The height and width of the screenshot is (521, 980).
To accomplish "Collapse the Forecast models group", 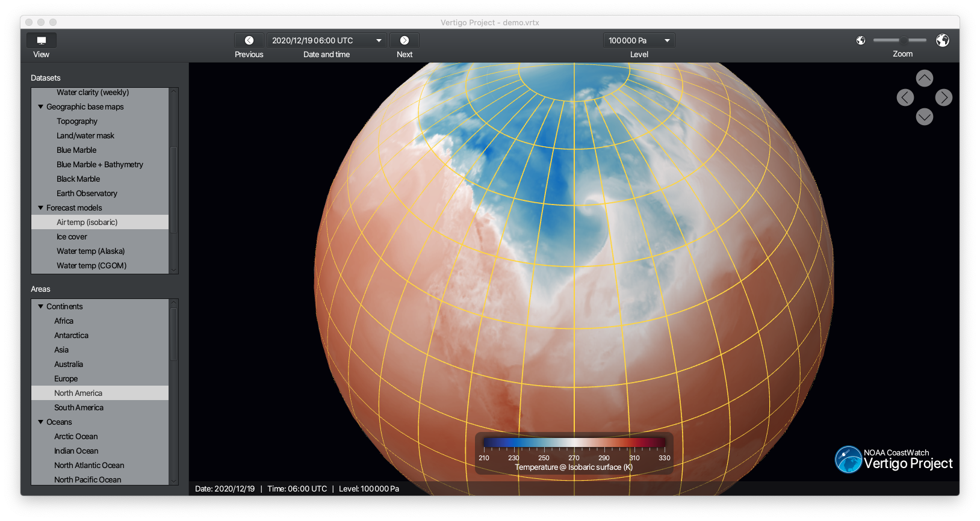I will coord(41,208).
